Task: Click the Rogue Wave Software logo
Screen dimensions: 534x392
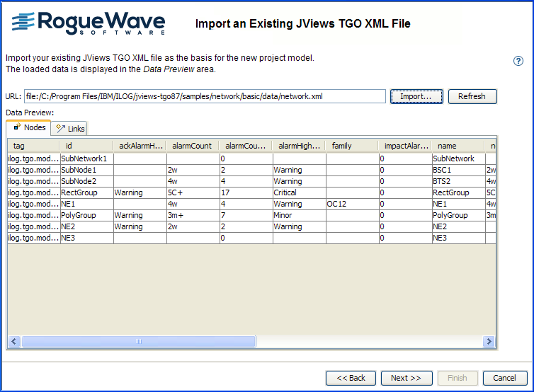Action: pos(89,23)
